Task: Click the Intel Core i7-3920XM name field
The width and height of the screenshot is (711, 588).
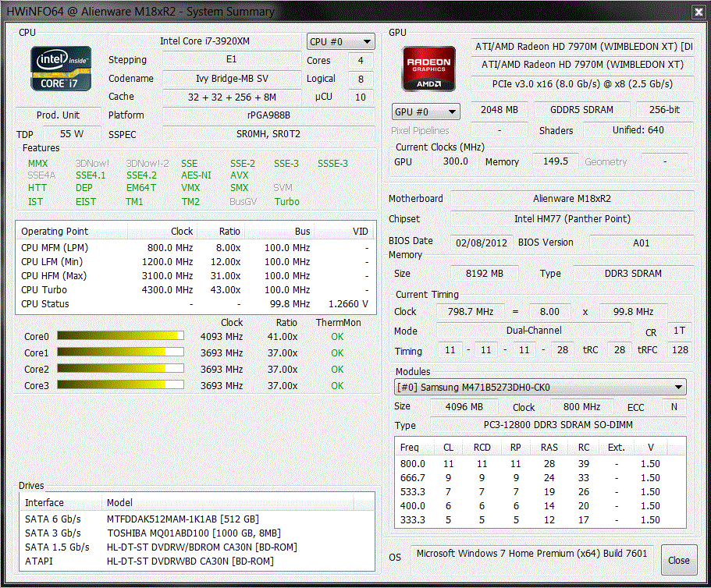Action: 204,41
